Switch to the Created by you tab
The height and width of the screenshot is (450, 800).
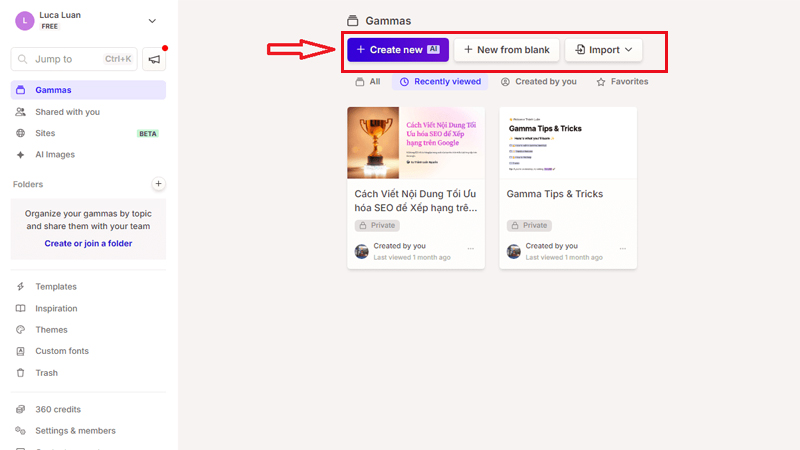pos(539,82)
